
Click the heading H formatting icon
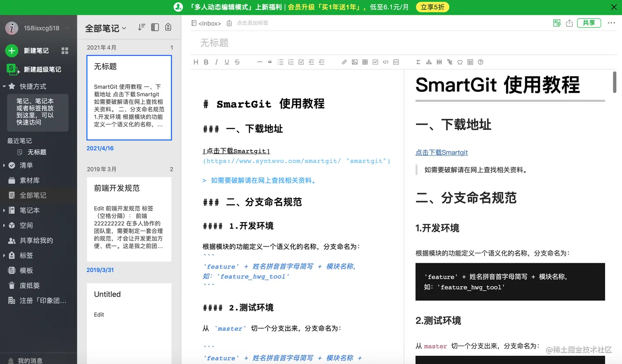click(x=196, y=62)
